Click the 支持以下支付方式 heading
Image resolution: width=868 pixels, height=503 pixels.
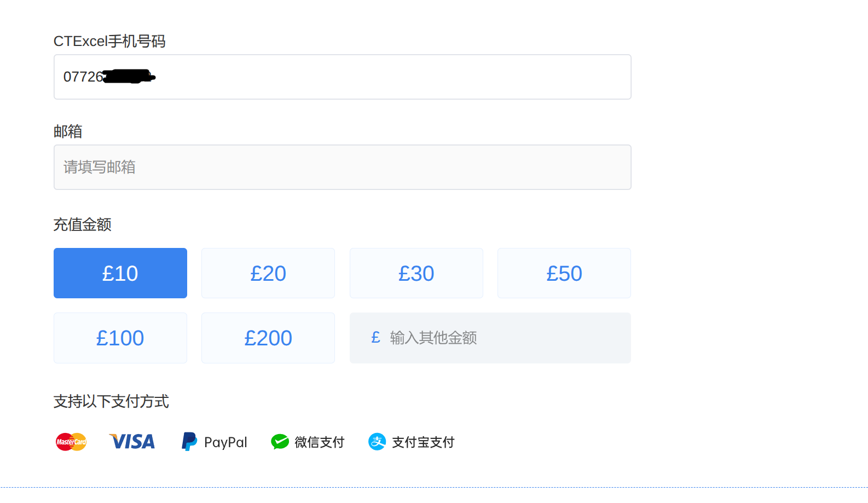pyautogui.click(x=111, y=401)
